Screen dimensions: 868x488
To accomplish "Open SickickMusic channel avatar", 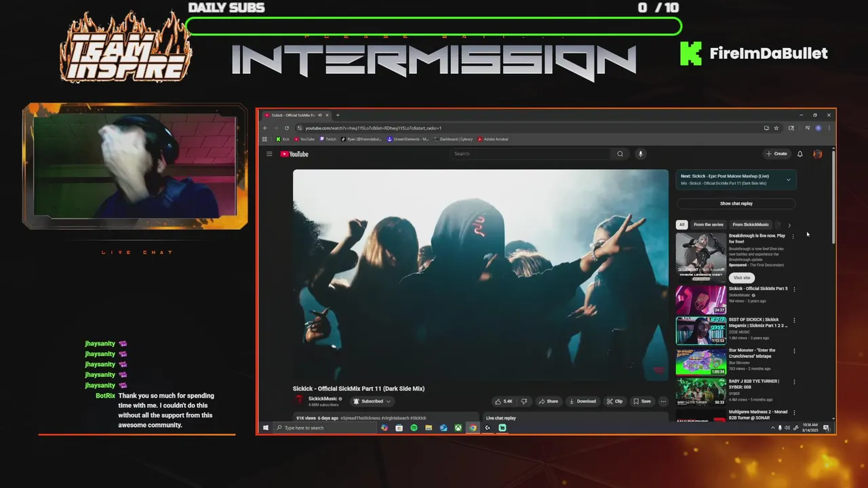I will pyautogui.click(x=299, y=401).
